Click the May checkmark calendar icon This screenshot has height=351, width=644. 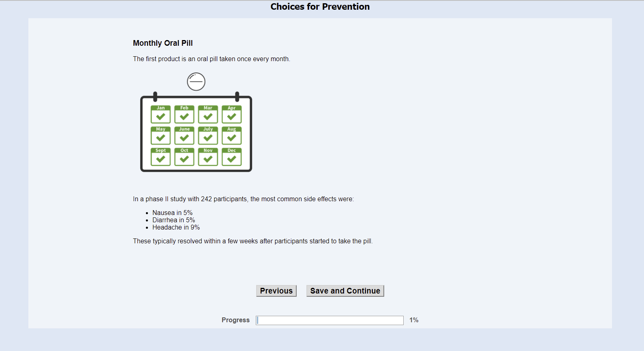(x=160, y=136)
